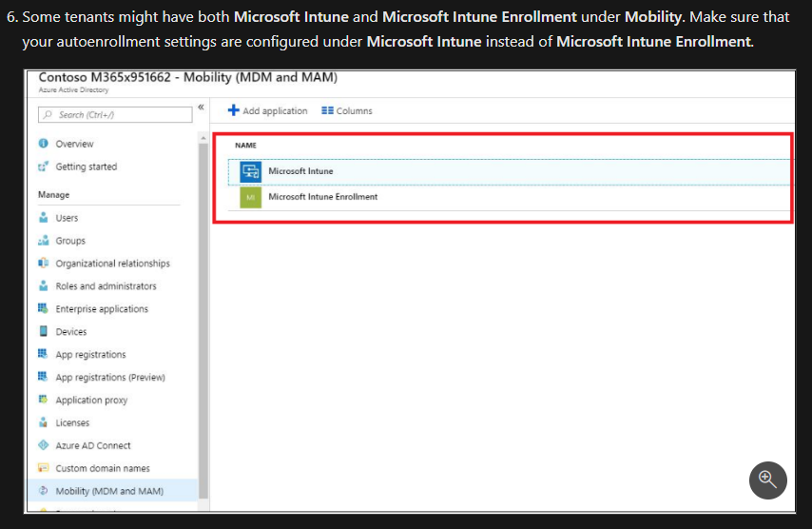This screenshot has height=529, width=812.
Task: Open Organizational relationships
Action: tap(113, 264)
